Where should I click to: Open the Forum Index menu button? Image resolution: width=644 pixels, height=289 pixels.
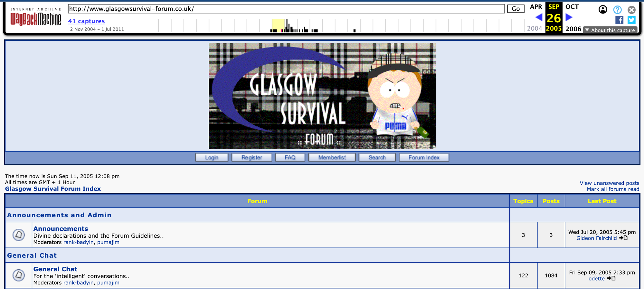424,157
